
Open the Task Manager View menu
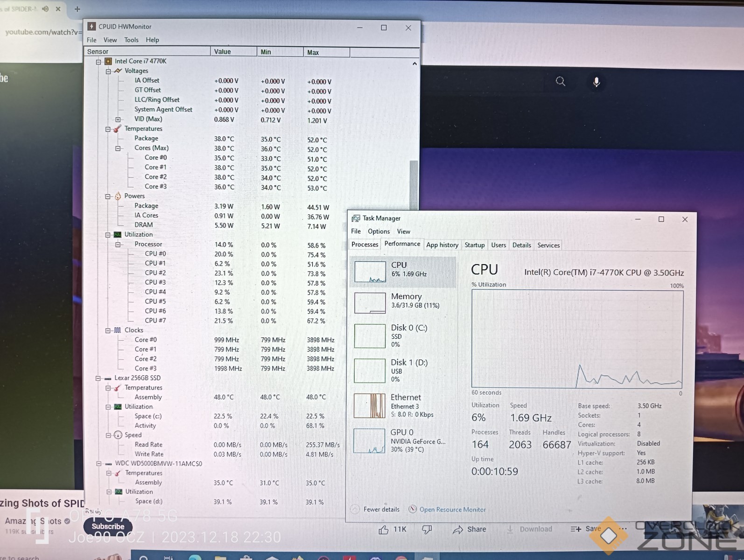(x=404, y=231)
